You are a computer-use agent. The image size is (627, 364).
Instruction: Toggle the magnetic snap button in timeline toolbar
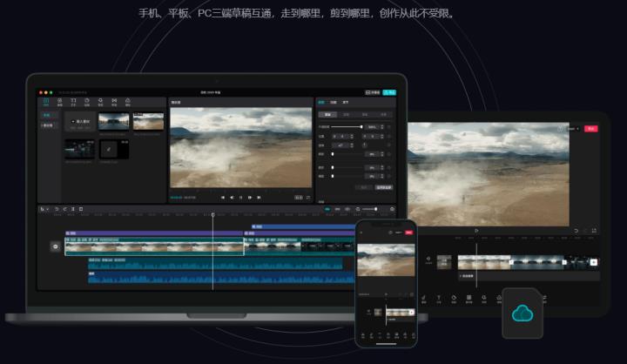(x=327, y=209)
